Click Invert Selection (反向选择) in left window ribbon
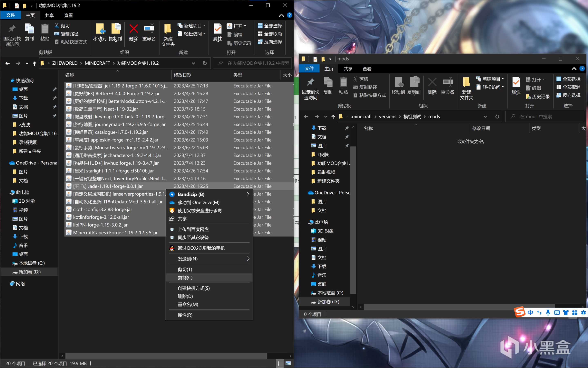 270,42
